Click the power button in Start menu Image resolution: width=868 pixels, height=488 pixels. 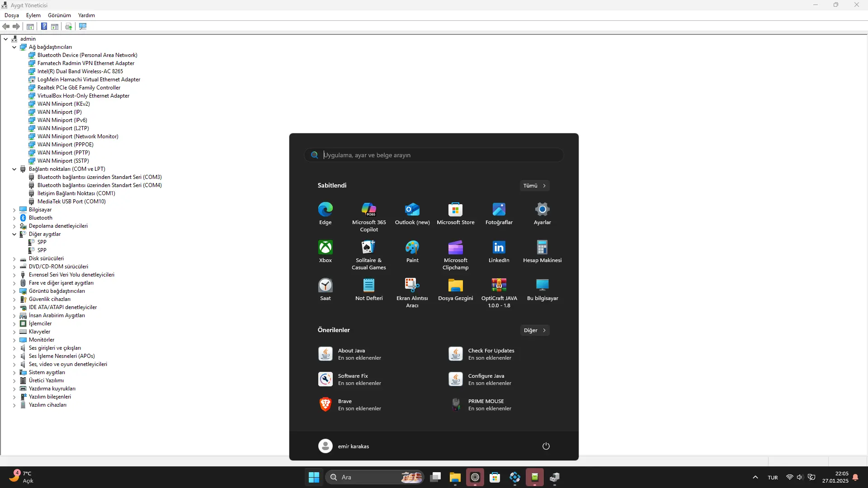click(546, 446)
